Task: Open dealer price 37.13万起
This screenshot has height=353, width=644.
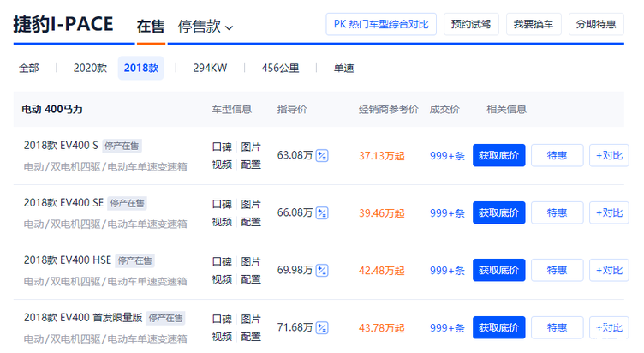Action: coord(382,156)
